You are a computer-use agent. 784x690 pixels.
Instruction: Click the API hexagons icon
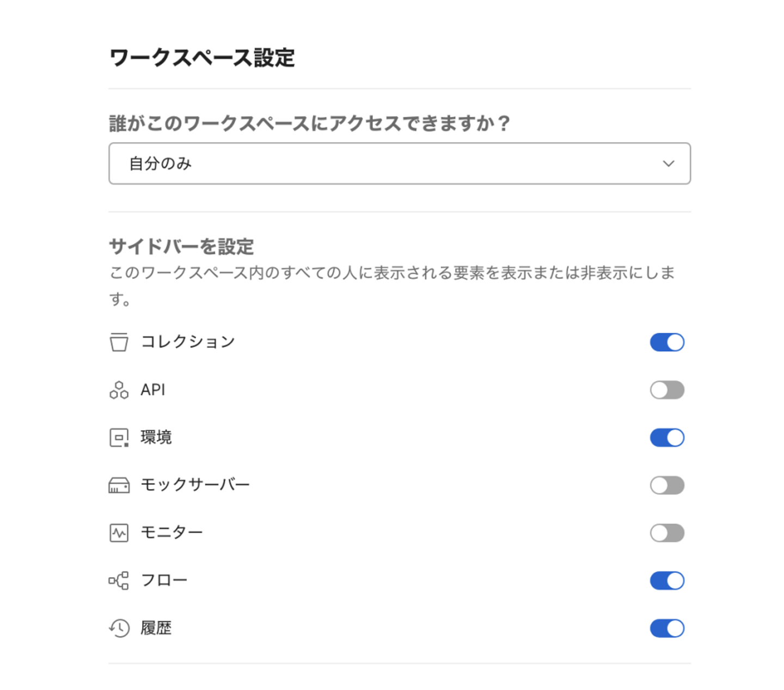[119, 390]
